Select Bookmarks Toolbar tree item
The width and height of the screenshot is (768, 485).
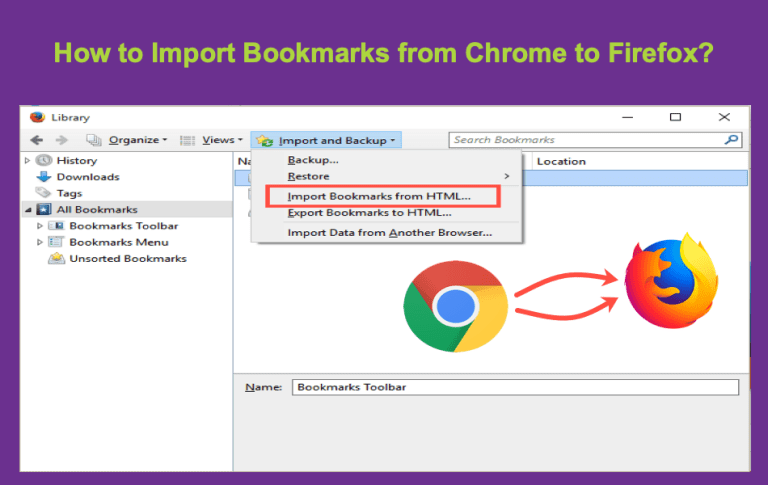(123, 226)
